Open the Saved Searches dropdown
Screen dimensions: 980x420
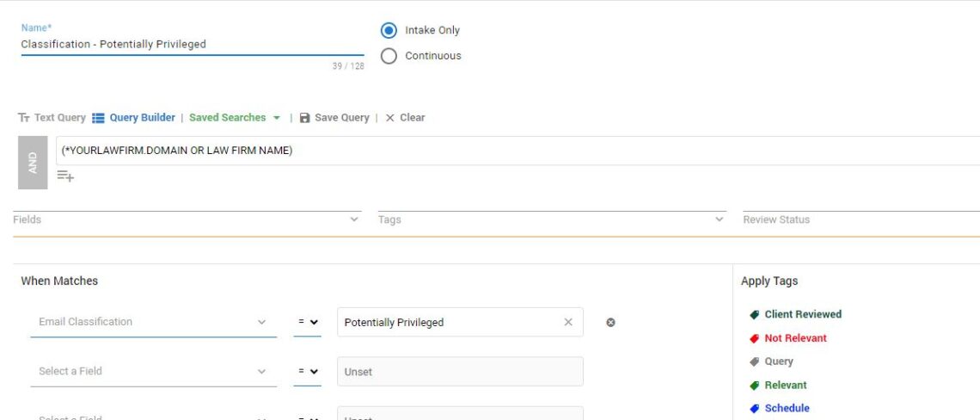(x=235, y=118)
